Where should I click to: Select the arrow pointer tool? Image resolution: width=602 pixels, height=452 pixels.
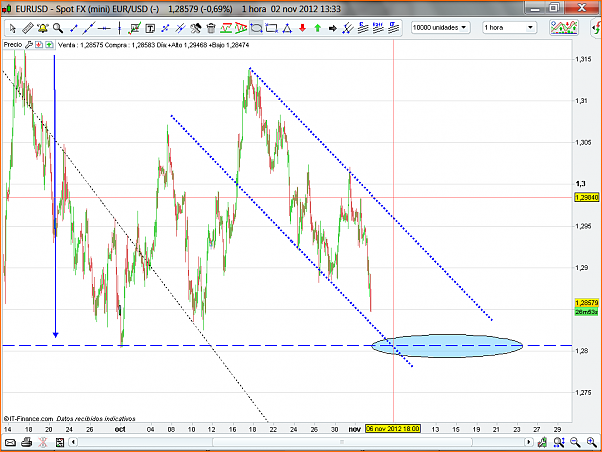click(x=12, y=28)
